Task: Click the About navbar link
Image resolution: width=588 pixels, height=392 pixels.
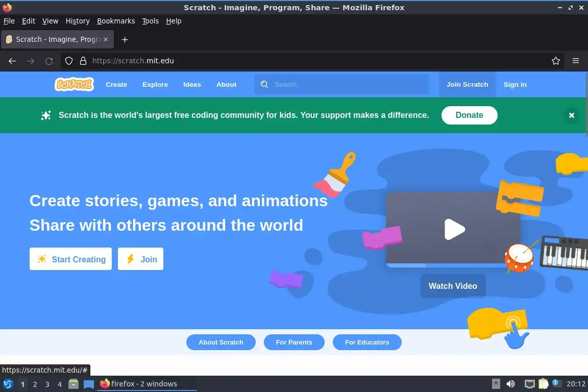Action: 227,84
